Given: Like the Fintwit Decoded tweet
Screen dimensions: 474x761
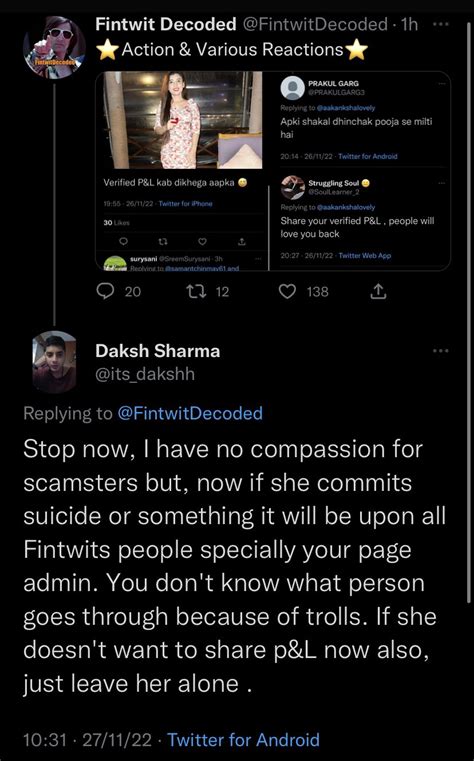Looking at the screenshot, I should pos(287,291).
